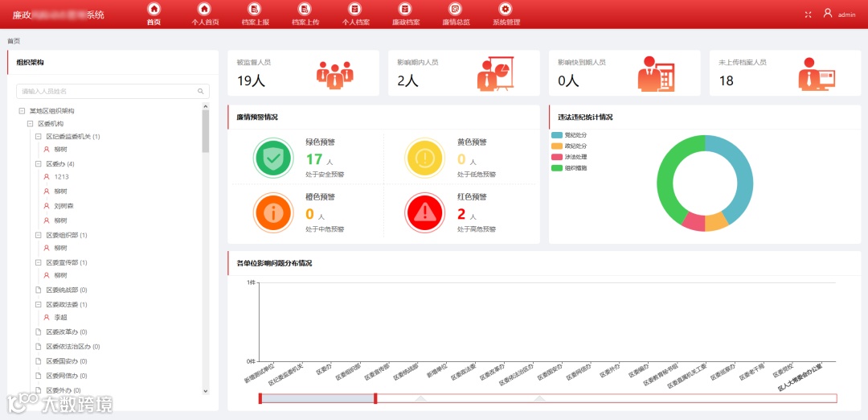Screen dimensions: 868x420
Task: Toggle 组织措施 legend swatch
Action: (x=557, y=168)
